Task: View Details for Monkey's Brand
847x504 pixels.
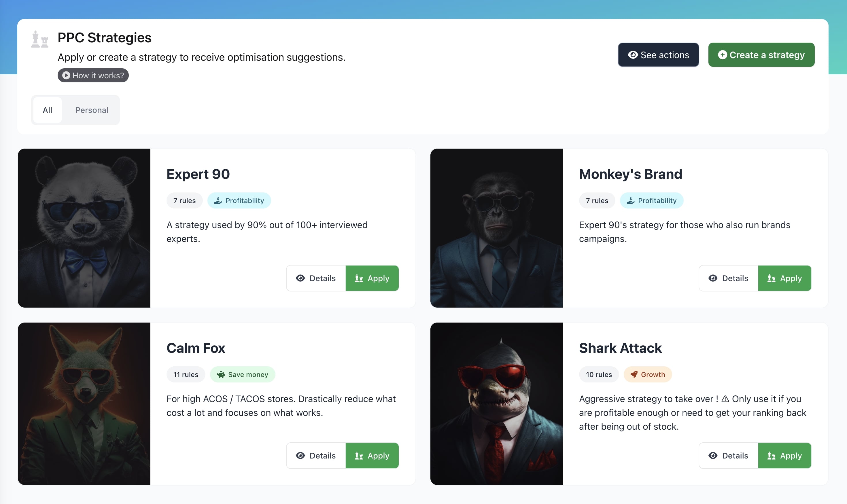Action: pyautogui.click(x=728, y=278)
